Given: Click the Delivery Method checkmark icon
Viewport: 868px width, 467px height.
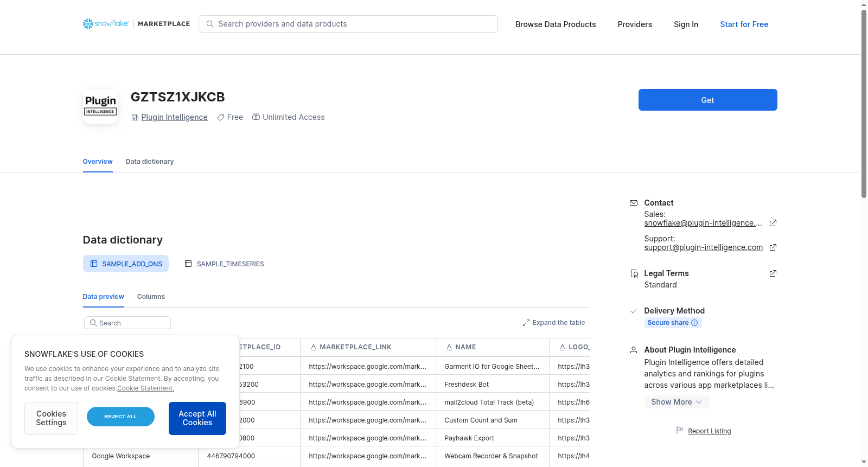Looking at the screenshot, I should [633, 311].
